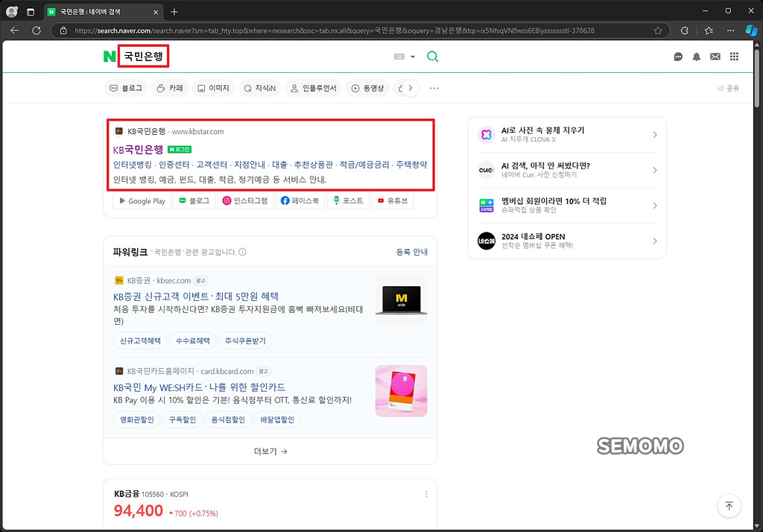The width and height of the screenshot is (763, 532).
Task: Click the 주택청약 sub-link
Action: (x=411, y=165)
